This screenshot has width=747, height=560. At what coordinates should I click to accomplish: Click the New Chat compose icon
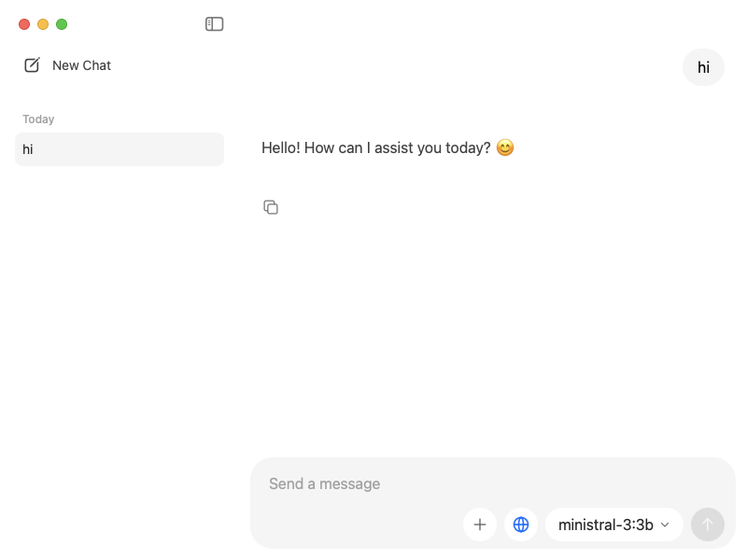tap(32, 65)
